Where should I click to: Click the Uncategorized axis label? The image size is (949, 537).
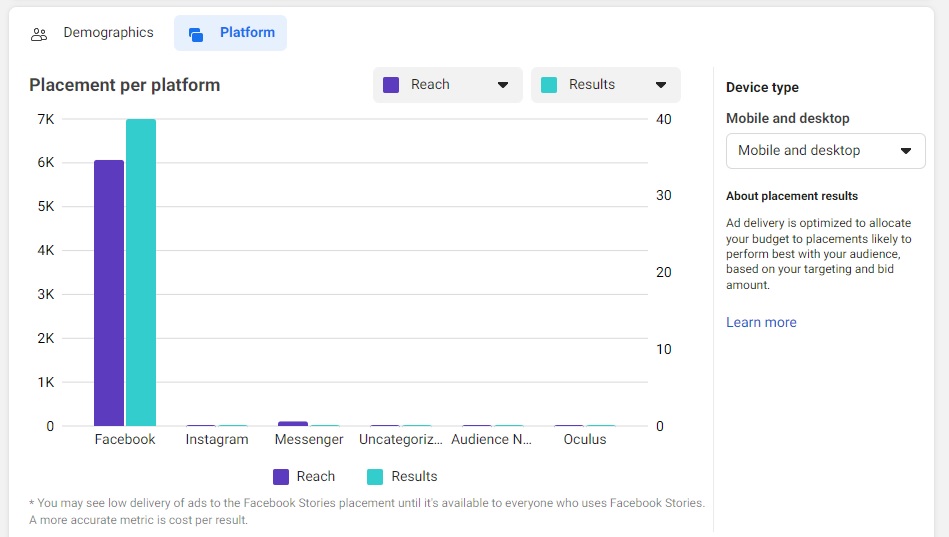coord(400,440)
